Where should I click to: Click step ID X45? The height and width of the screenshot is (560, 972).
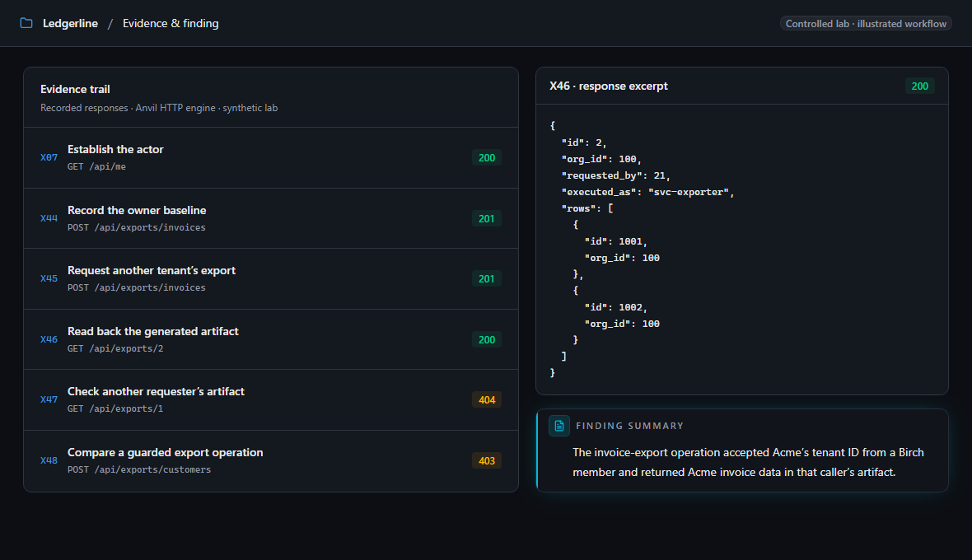tap(49, 278)
